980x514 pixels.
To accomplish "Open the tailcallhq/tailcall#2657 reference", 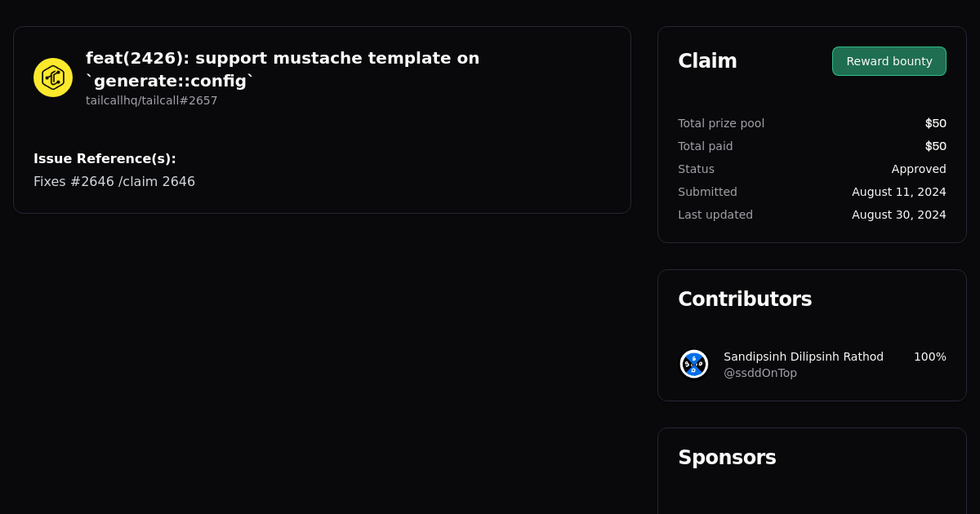I will pos(151,100).
